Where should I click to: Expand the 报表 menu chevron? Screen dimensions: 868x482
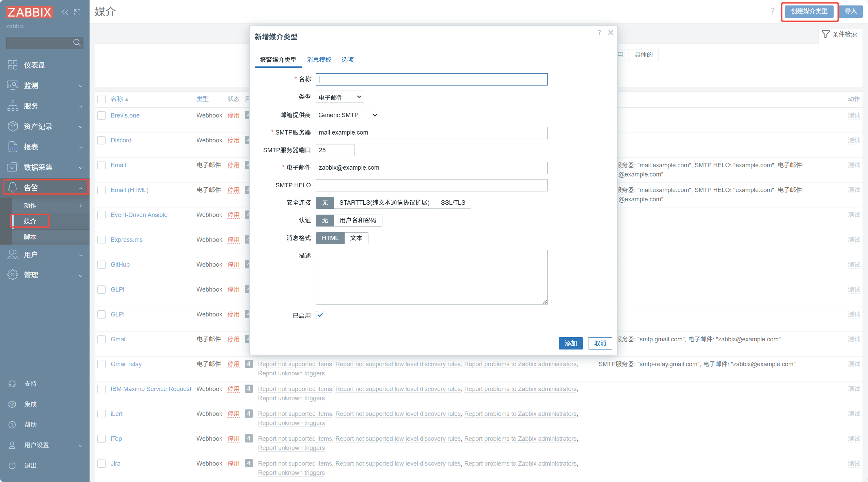pyautogui.click(x=81, y=147)
